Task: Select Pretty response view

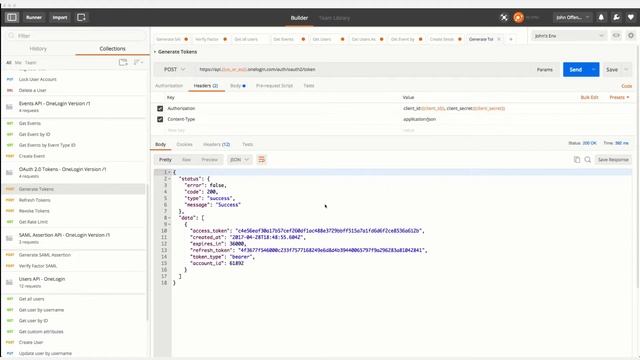Action: pos(165,160)
